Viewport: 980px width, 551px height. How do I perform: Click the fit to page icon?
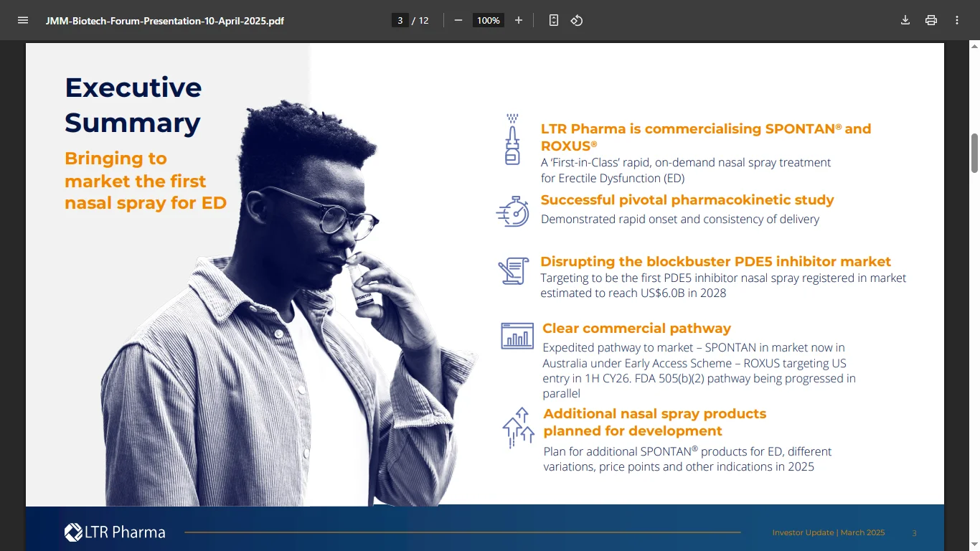tap(554, 20)
